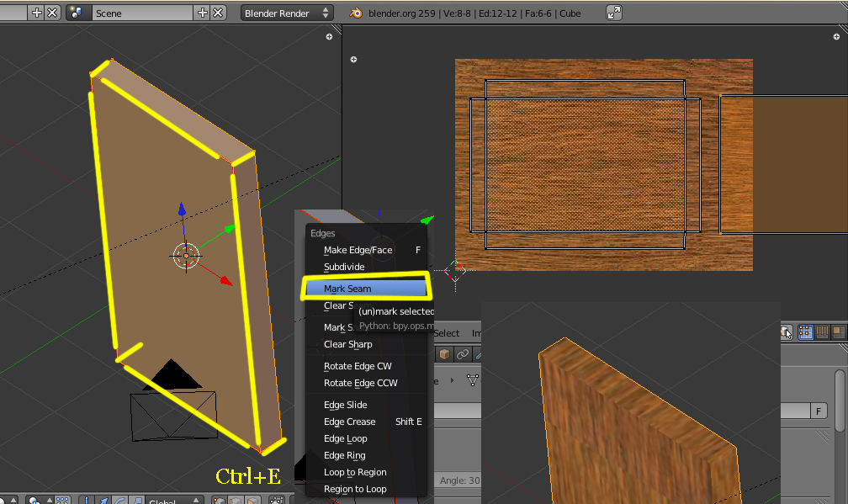Add a new scene with the plus button
Screen dimensions: 848x504
coord(202,13)
